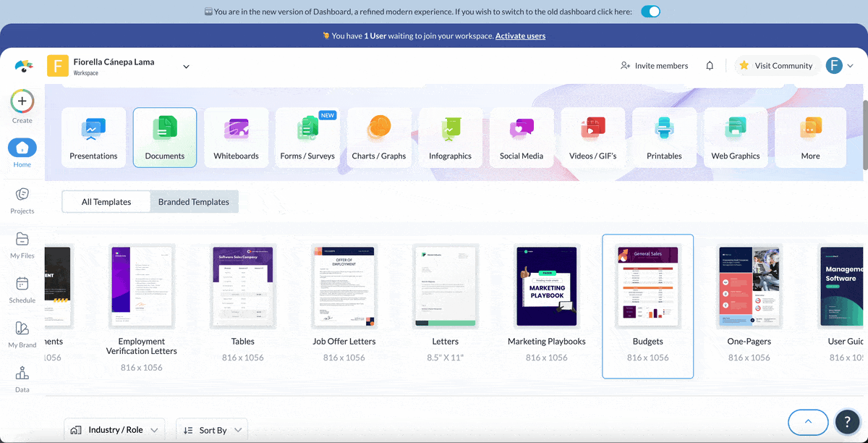The height and width of the screenshot is (443, 868).
Task: Click the Create plus icon
Action: [22, 101]
